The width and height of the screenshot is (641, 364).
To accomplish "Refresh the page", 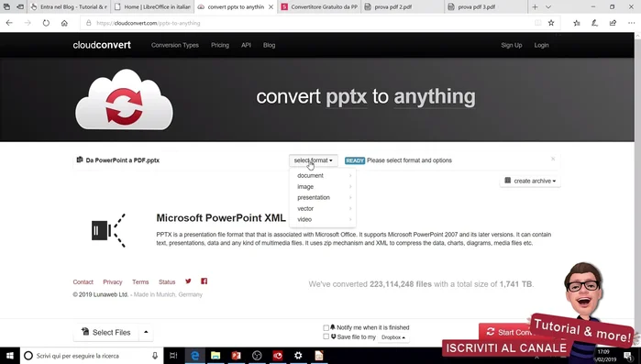I will (x=46, y=23).
